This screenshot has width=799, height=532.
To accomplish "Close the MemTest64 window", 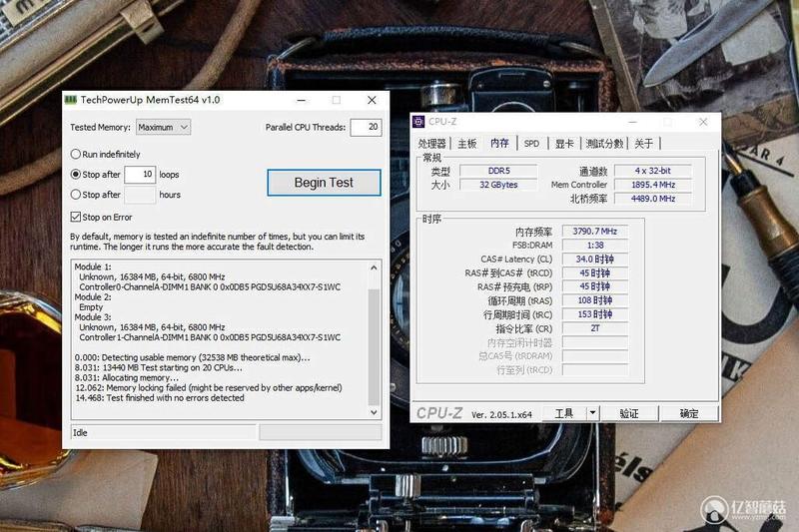I will click(x=372, y=100).
